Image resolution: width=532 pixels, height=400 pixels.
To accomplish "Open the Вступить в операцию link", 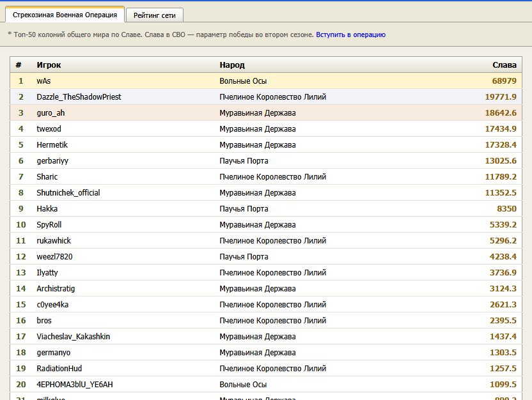I will [x=350, y=35].
